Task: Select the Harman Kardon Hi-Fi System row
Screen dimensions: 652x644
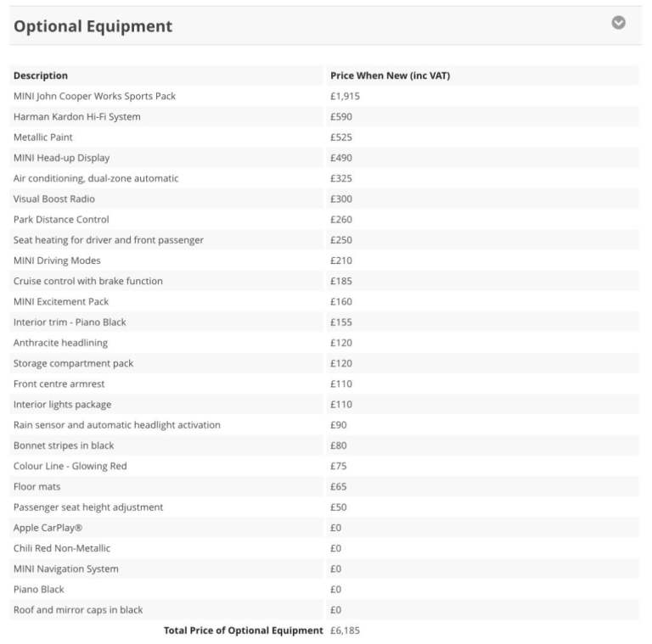Action: (76, 116)
